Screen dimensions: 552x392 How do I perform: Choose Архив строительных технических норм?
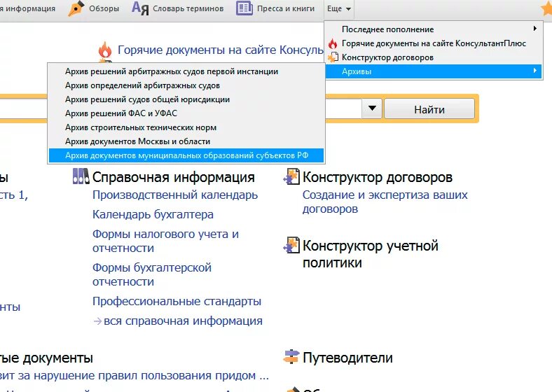tap(186, 127)
